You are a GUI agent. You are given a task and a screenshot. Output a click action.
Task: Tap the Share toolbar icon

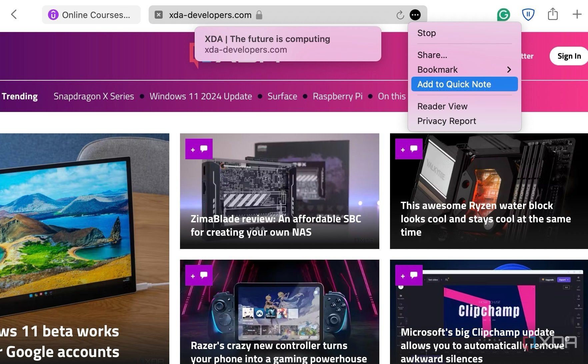click(x=553, y=14)
